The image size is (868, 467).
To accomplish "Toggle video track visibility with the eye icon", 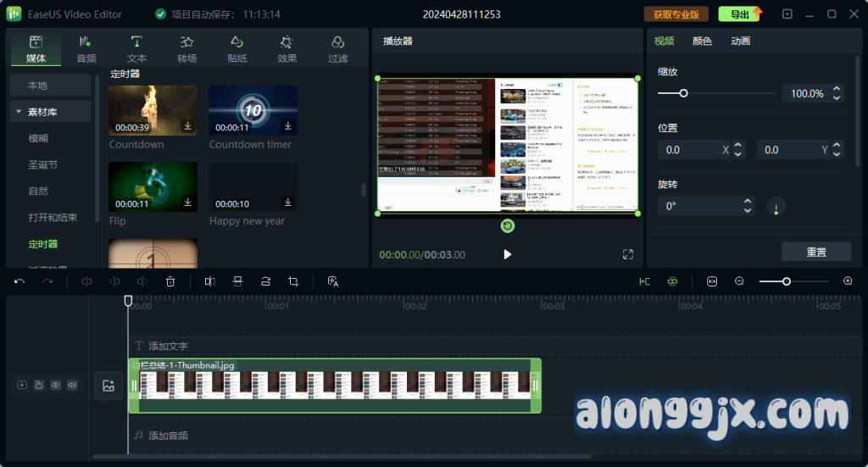I will (x=55, y=385).
